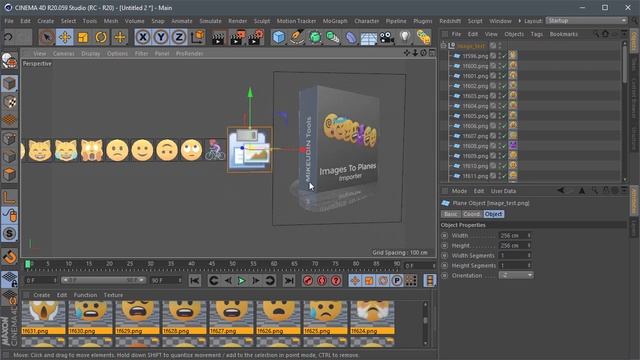Open the Simulate menu
The width and height of the screenshot is (640, 360).
210,21
